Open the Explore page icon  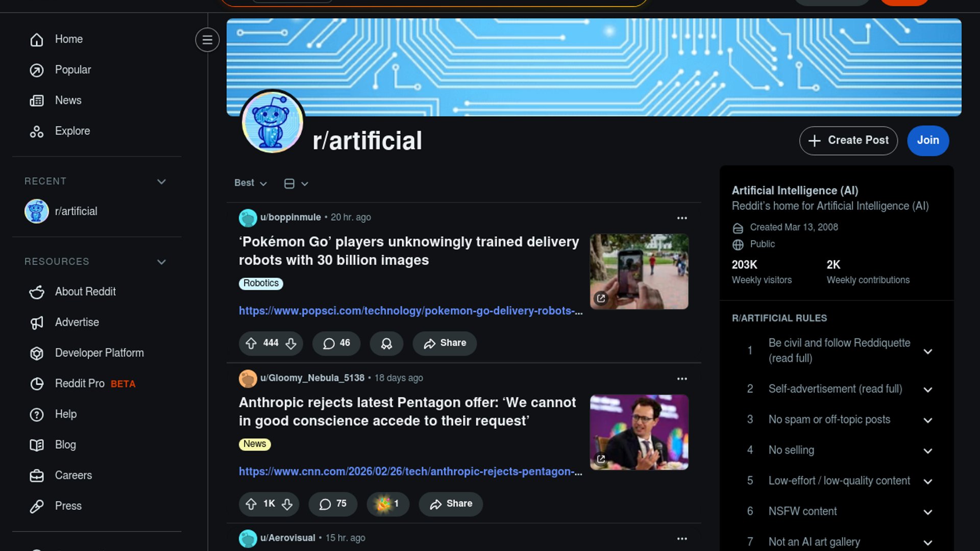37,132
